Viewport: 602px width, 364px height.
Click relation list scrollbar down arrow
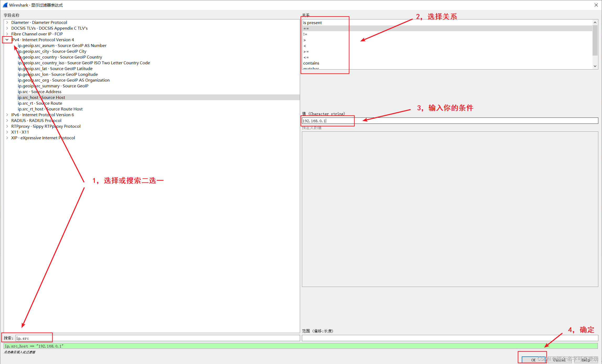point(595,66)
